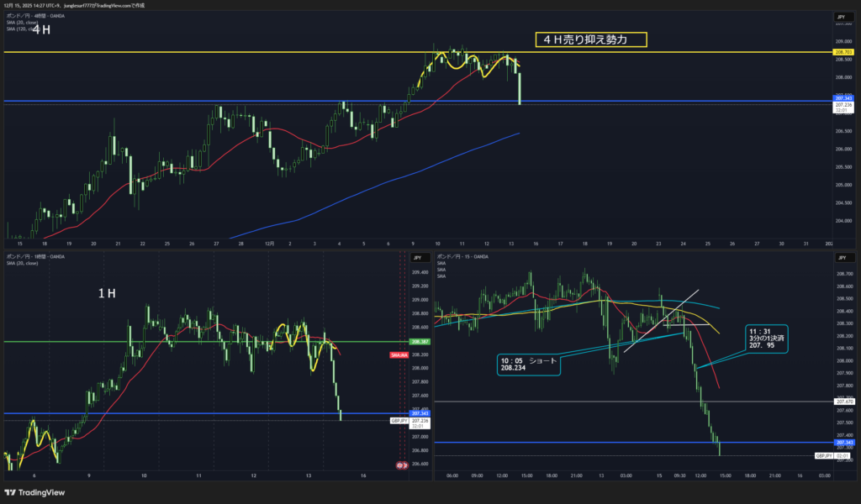Image resolution: width=861 pixels, height=504 pixels.
Task: Click the red event marker icons in 1H chart
Action: coord(401,465)
